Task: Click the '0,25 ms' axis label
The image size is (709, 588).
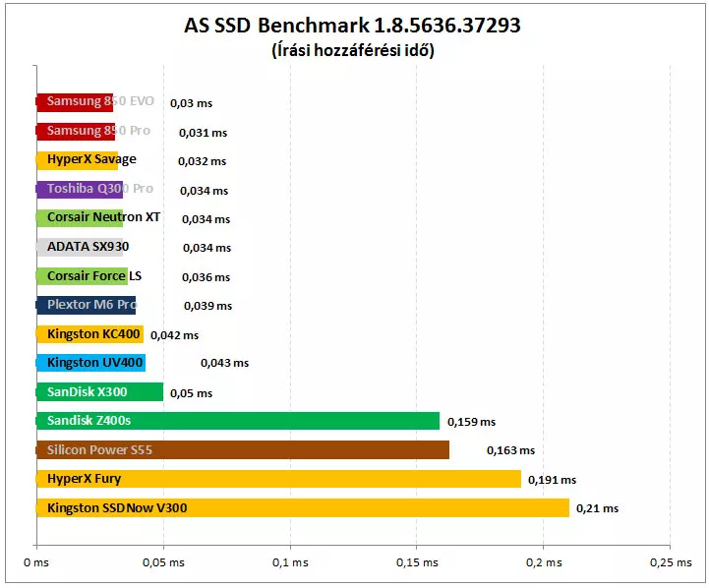Action: click(671, 562)
